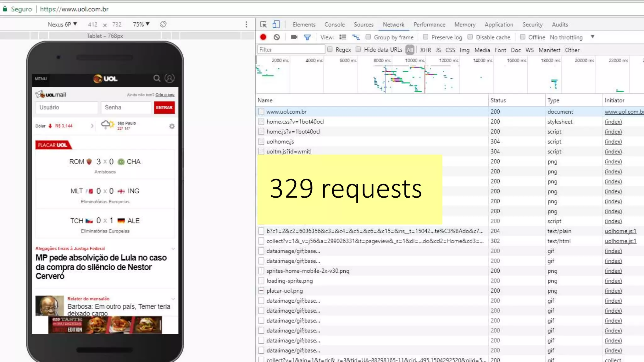Viewport: 644px width, 362px height.
Task: Select the All filter button
Action: (410, 50)
